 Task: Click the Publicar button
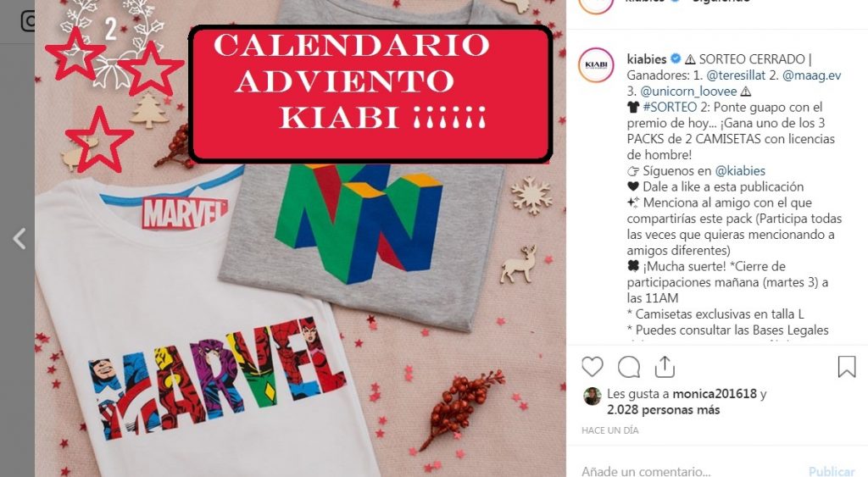832,471
